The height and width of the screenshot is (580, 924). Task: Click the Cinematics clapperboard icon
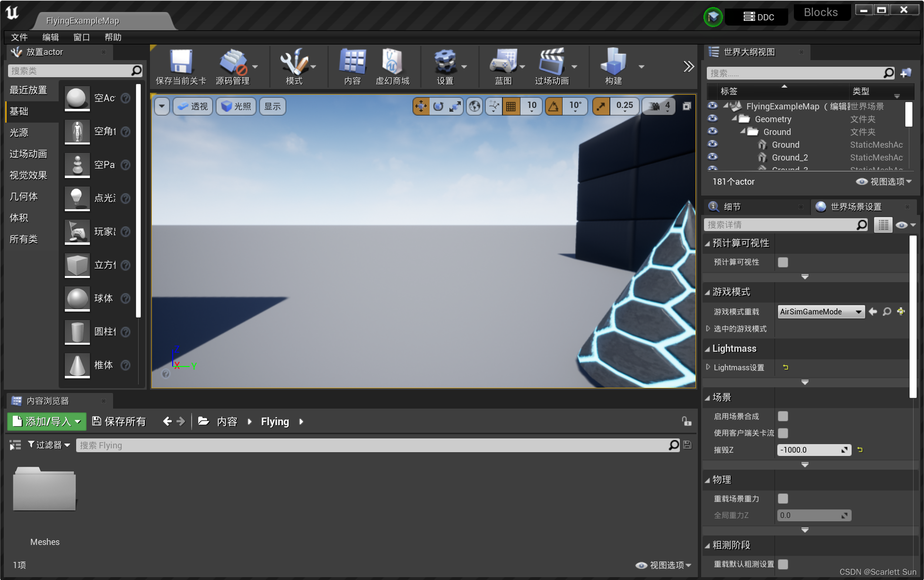pos(551,62)
